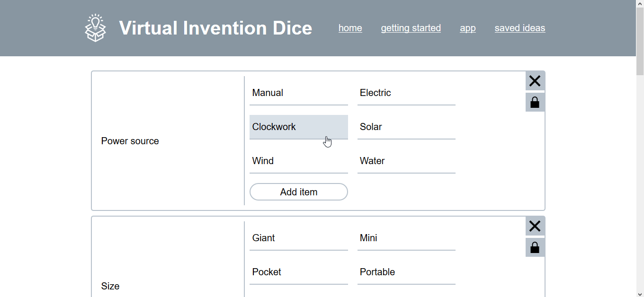Open the home navigation link

point(350,28)
